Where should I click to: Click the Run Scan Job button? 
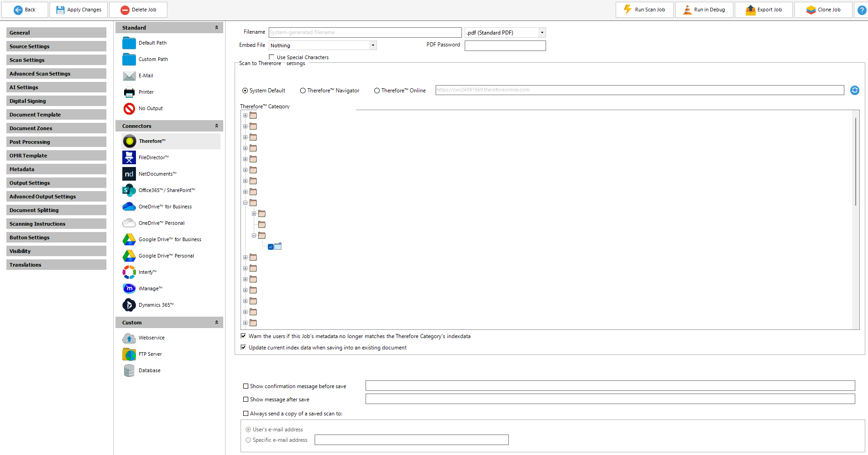[644, 10]
